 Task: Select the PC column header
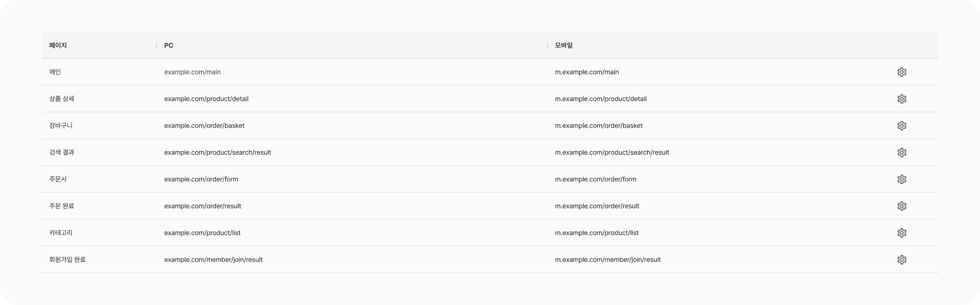click(168, 45)
